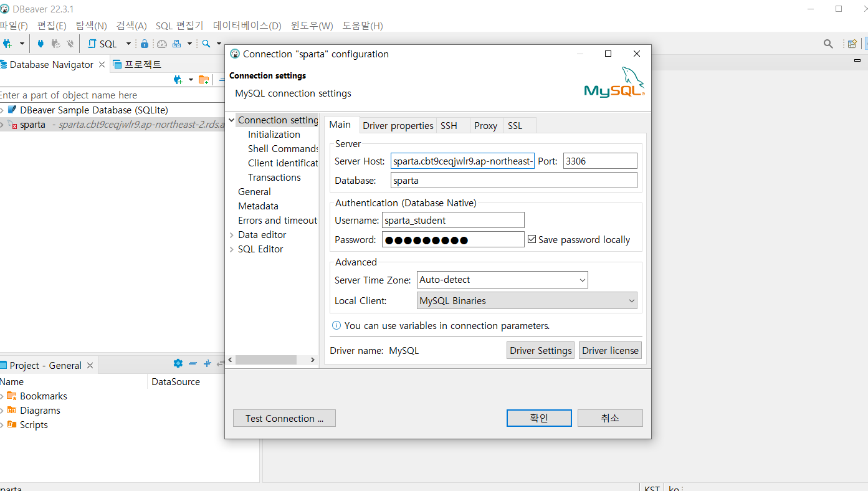Click the plus icon in Project - General panel
Viewport: 868px width, 491px height.
coord(207,363)
